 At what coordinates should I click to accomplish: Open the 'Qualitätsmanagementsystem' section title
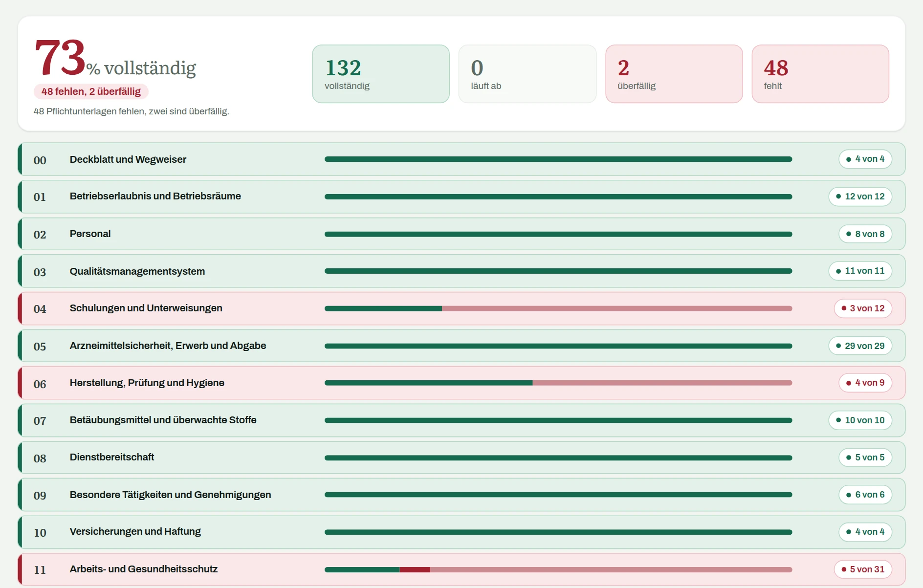point(137,271)
